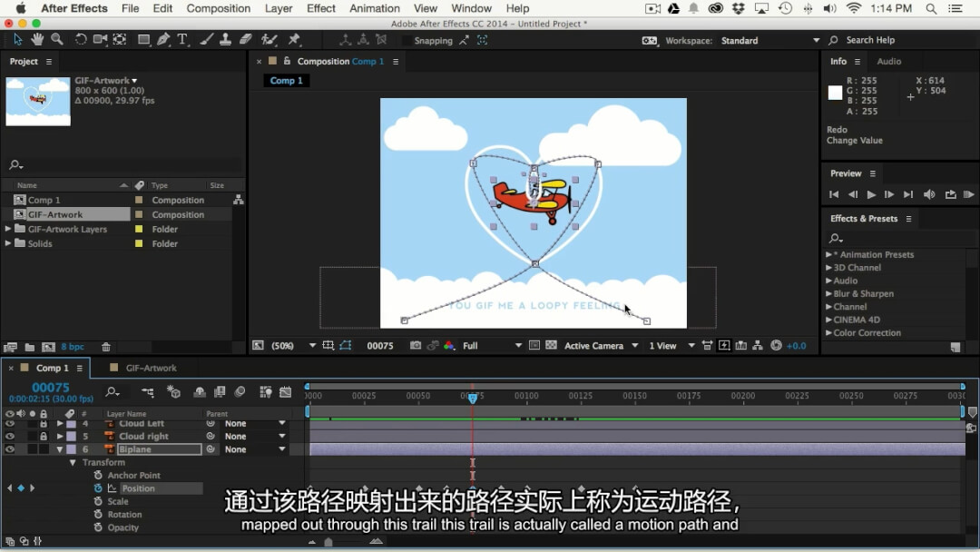Open the Animation menu
980x552 pixels.
pos(375,8)
